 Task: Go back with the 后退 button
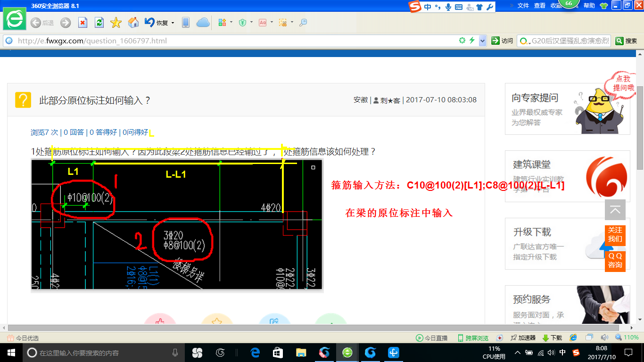pyautogui.click(x=42, y=23)
